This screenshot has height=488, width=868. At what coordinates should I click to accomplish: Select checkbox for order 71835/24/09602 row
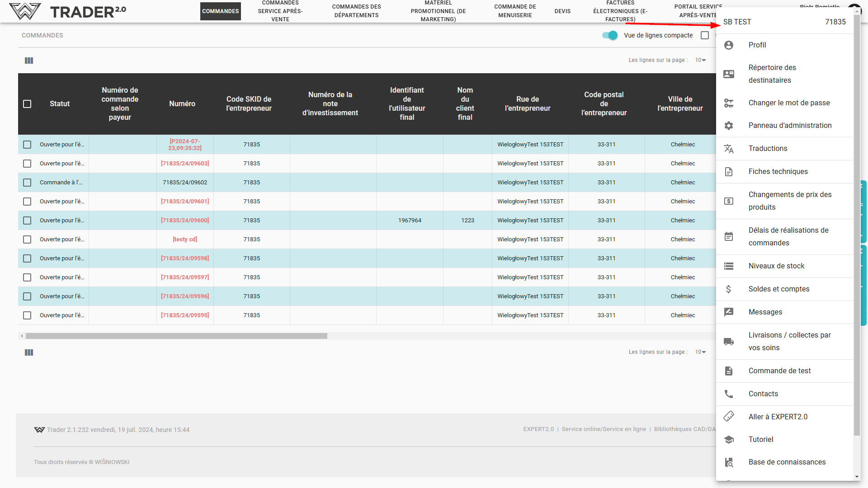27,183
